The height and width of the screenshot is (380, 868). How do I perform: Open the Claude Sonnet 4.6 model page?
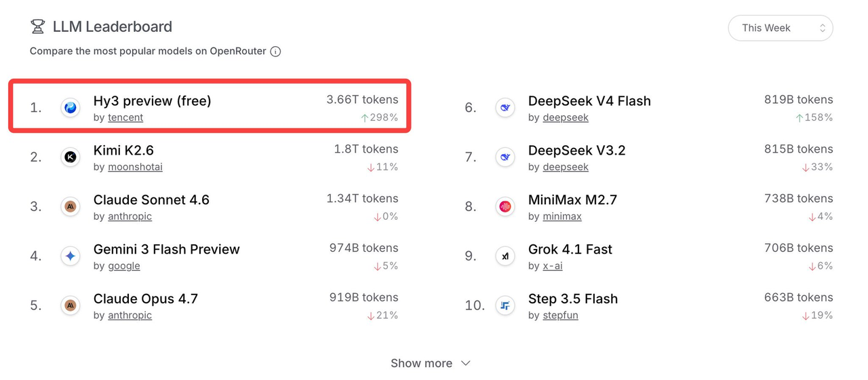point(151,200)
